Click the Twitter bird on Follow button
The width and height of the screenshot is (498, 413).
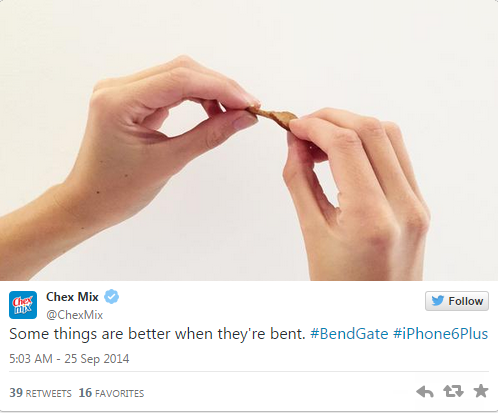(x=437, y=301)
